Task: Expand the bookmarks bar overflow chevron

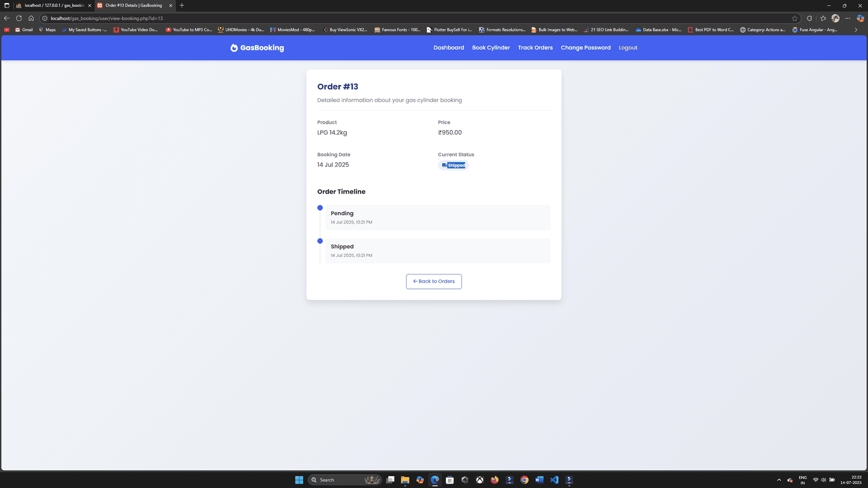Action: coord(856,30)
